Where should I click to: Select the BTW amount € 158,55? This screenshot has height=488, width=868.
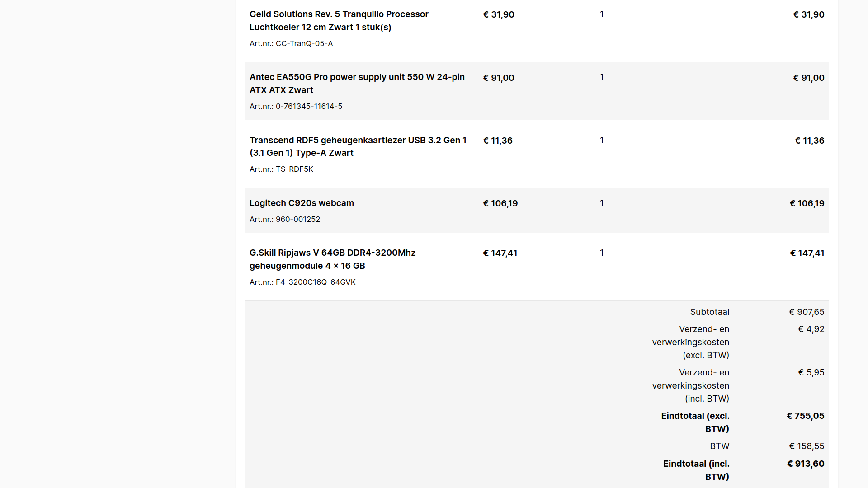click(x=807, y=446)
